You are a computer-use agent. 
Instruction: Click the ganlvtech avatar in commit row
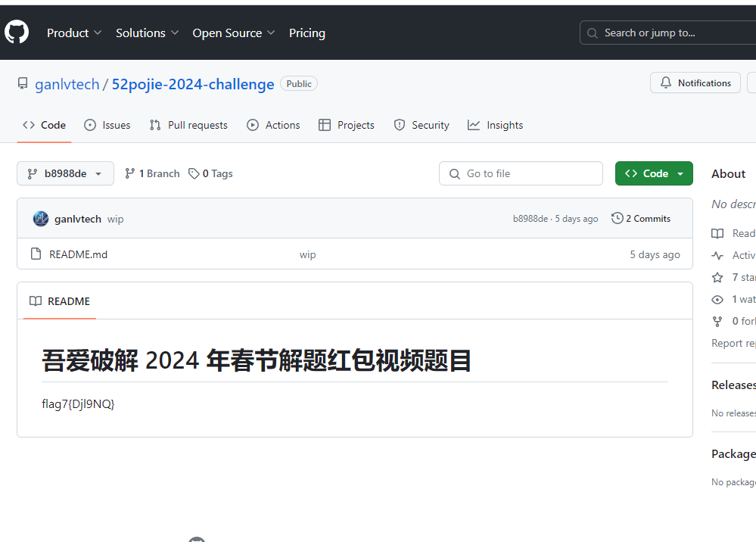tap(41, 219)
